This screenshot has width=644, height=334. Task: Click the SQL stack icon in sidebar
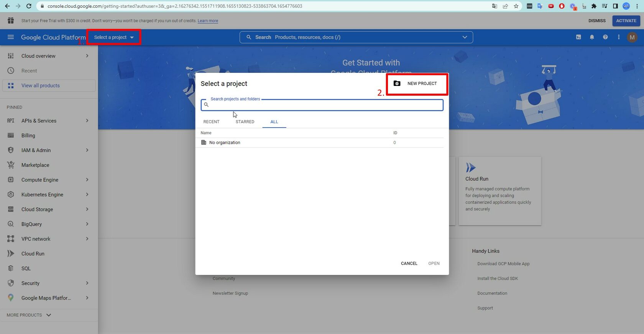pyautogui.click(x=11, y=268)
